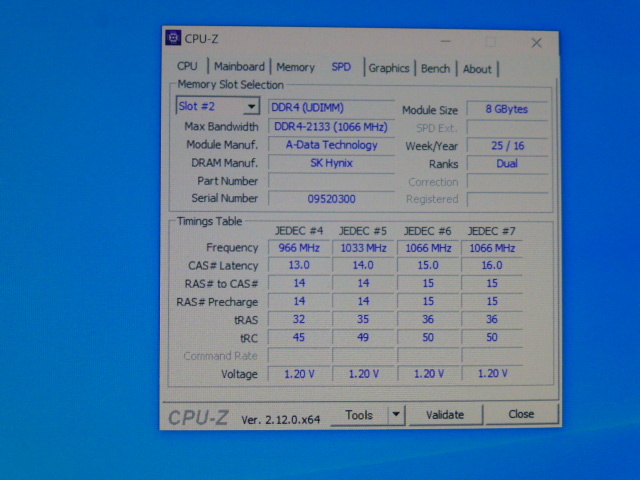Image resolution: width=640 pixels, height=480 pixels.
Task: Click the Memory Slot Selection group label
Action: tap(230, 85)
